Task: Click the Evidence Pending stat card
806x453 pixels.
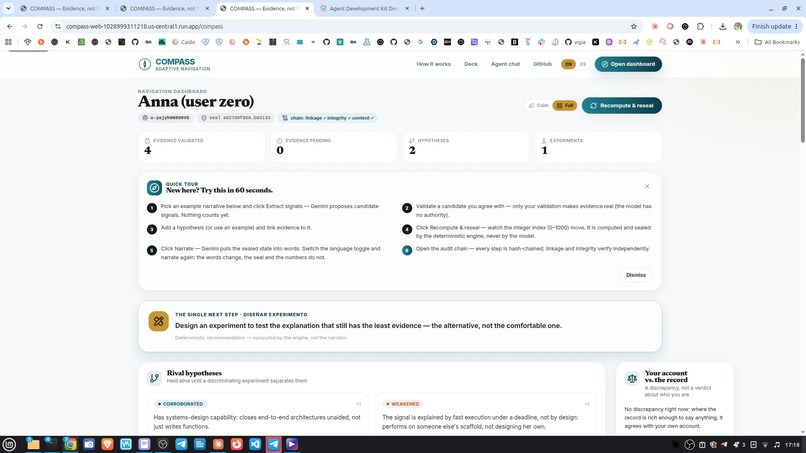Action: click(x=334, y=147)
